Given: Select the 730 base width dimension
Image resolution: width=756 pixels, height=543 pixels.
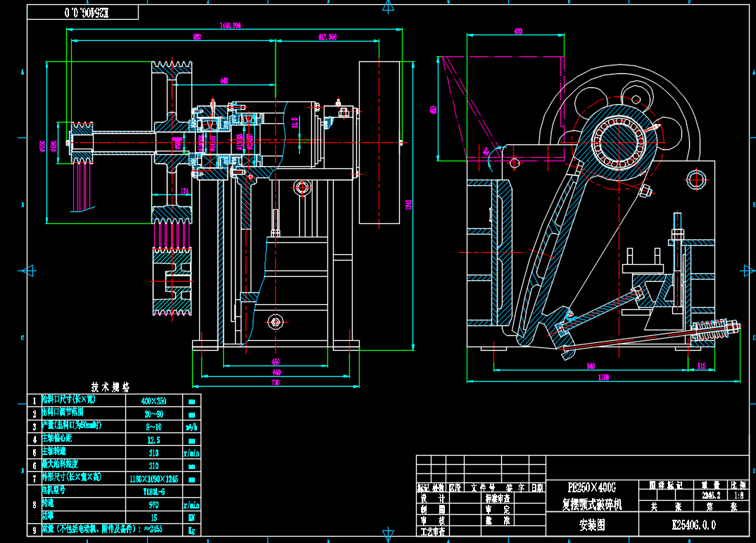Looking at the screenshot, I should [x=275, y=382].
